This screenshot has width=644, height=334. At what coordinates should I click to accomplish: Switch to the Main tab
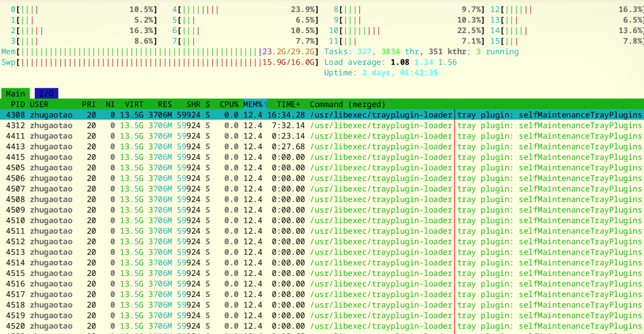pyautogui.click(x=15, y=94)
